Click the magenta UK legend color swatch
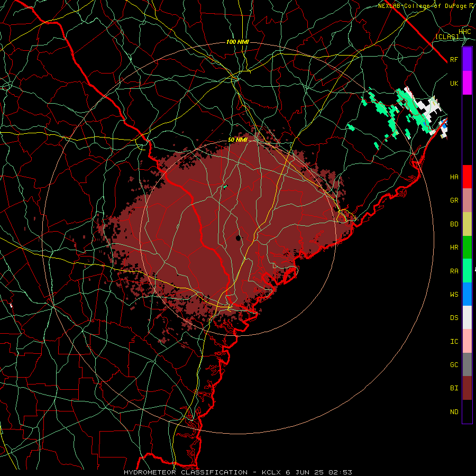 click(x=467, y=83)
